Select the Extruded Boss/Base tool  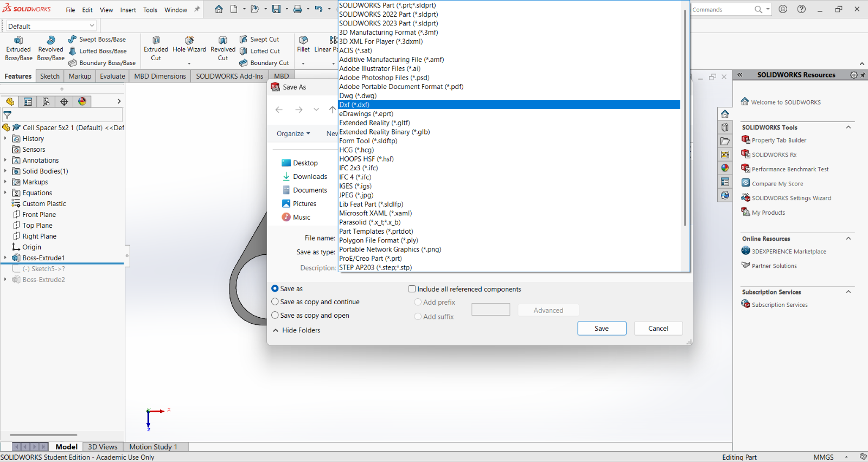[x=18, y=48]
